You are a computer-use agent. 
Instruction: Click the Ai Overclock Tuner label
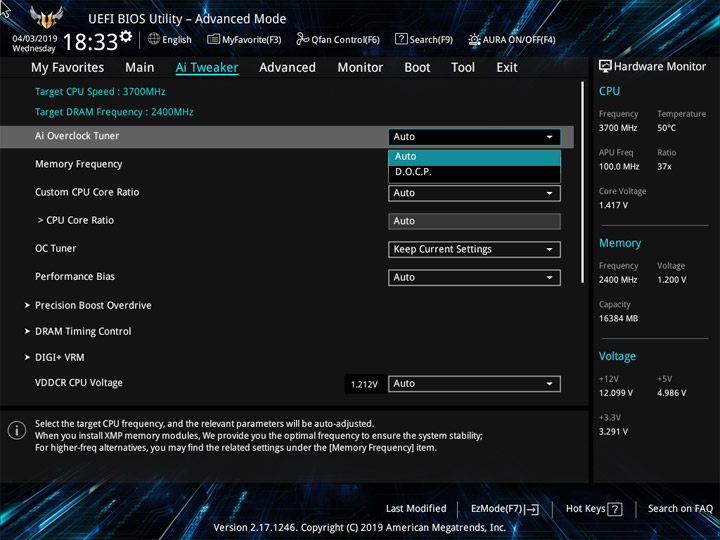click(x=77, y=136)
